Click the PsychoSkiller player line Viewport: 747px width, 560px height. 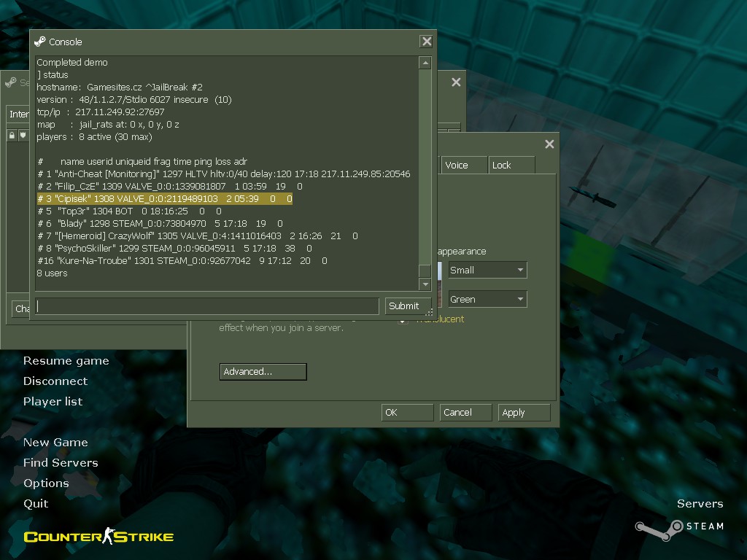tap(175, 248)
